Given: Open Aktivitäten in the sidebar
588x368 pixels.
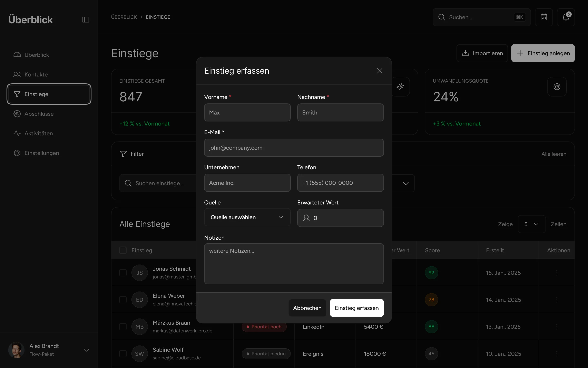Looking at the screenshot, I should (49, 133).
